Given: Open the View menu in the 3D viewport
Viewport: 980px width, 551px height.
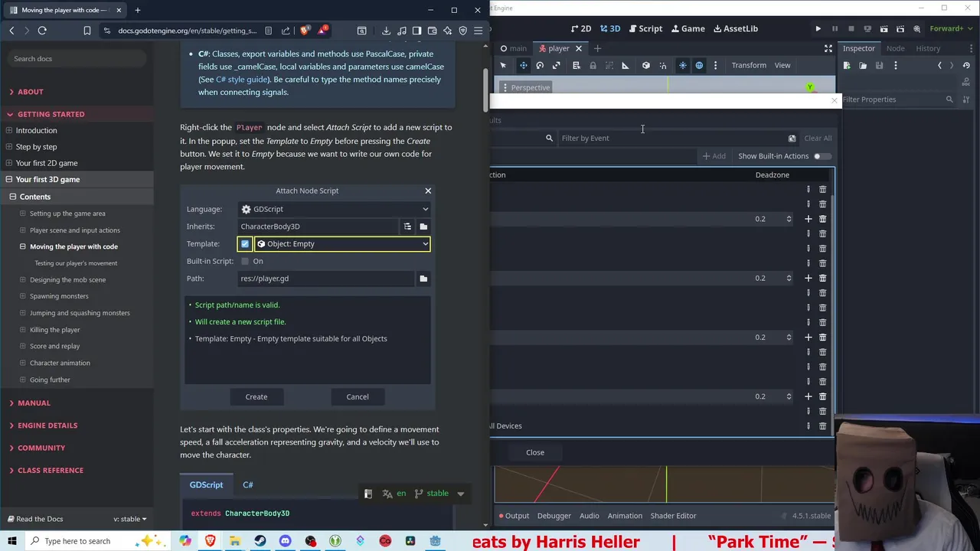Looking at the screenshot, I should click(782, 65).
